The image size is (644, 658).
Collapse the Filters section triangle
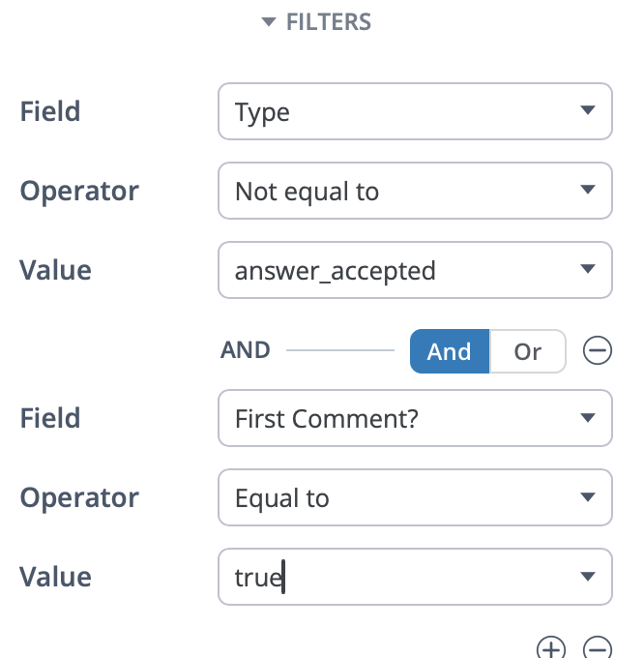269,23
